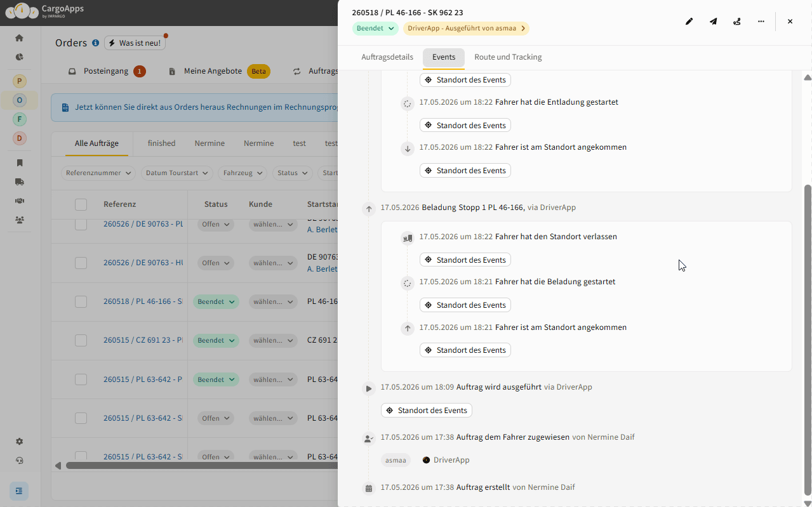
Task: Open the finished saved-view tab
Action: pyautogui.click(x=161, y=143)
